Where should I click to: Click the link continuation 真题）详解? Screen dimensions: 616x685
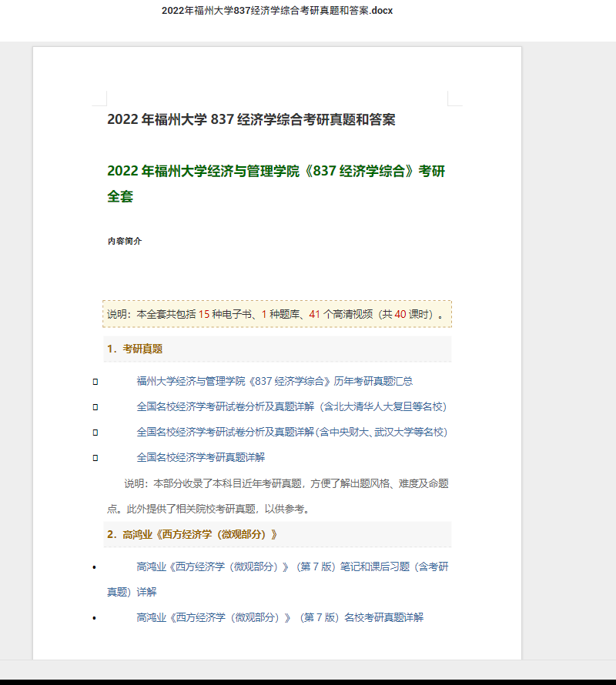point(132,592)
